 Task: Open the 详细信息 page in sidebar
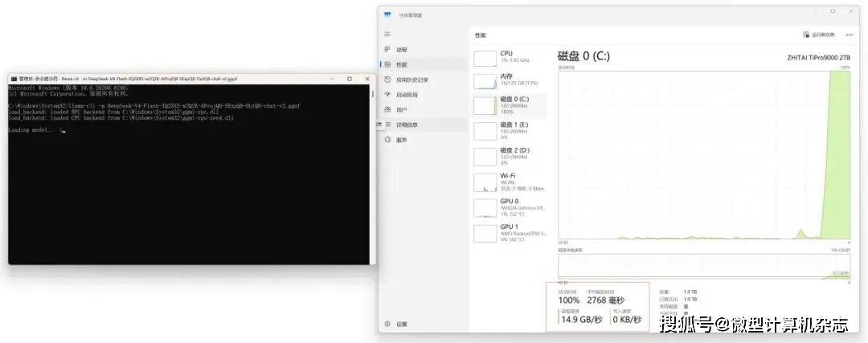point(424,125)
